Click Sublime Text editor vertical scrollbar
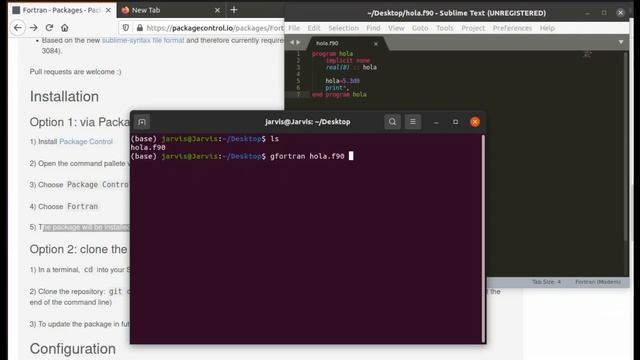The height and width of the screenshot is (360, 640). (x=626, y=147)
